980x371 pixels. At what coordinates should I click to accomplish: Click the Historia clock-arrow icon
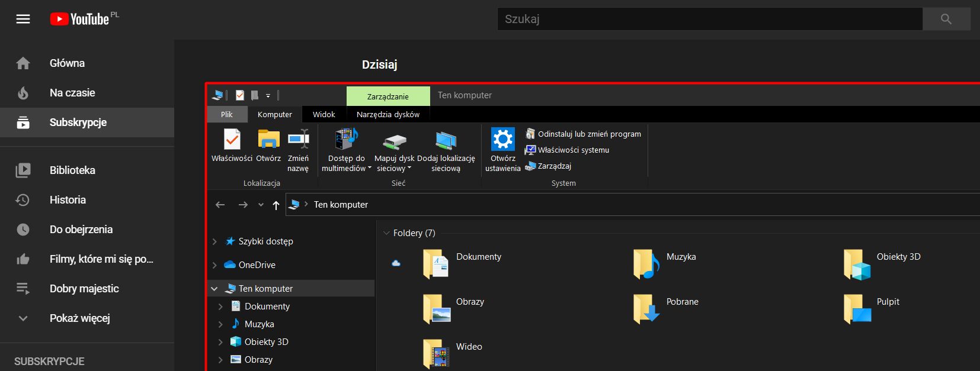click(x=23, y=200)
